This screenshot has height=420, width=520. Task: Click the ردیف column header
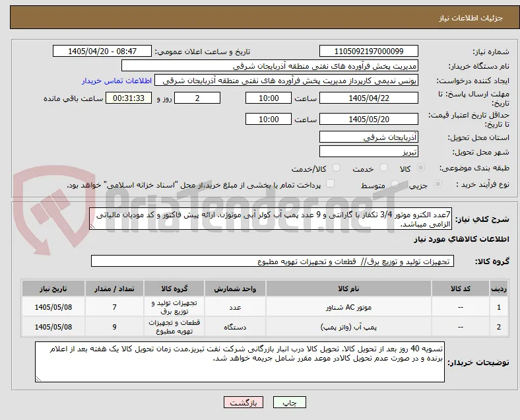pos(499,289)
